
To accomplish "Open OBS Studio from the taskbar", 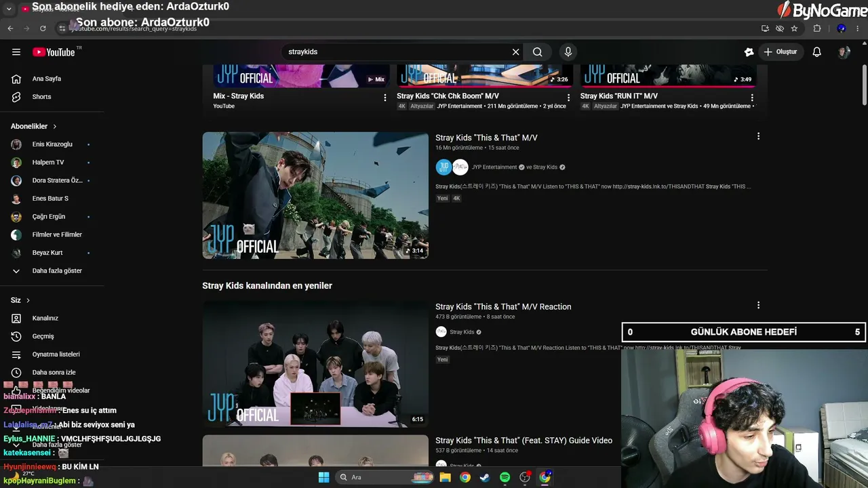I will pos(525,477).
